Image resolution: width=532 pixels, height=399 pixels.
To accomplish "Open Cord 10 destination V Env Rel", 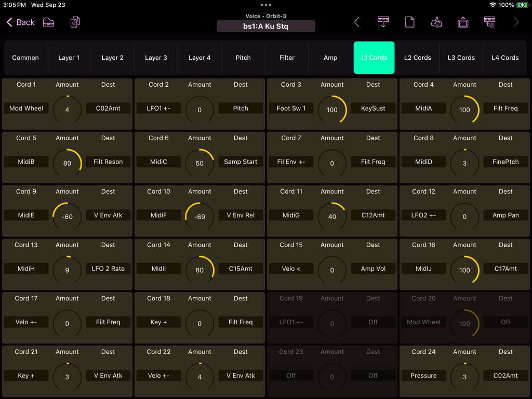I will (241, 215).
